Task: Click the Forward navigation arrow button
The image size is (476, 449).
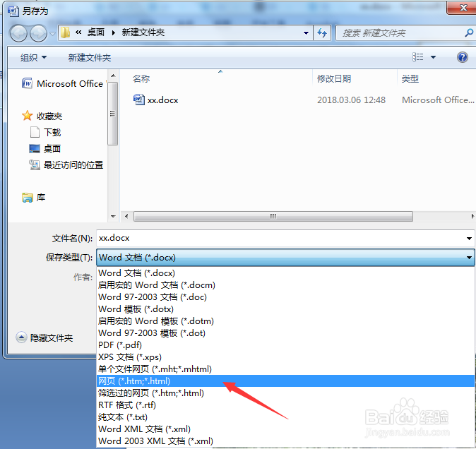Action: (39, 33)
